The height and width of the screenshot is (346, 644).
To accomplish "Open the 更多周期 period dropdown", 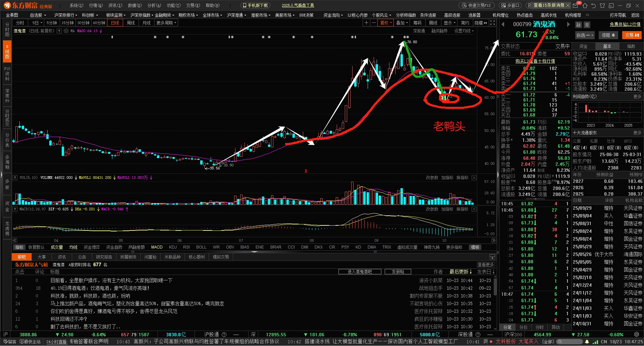I will point(166,23).
